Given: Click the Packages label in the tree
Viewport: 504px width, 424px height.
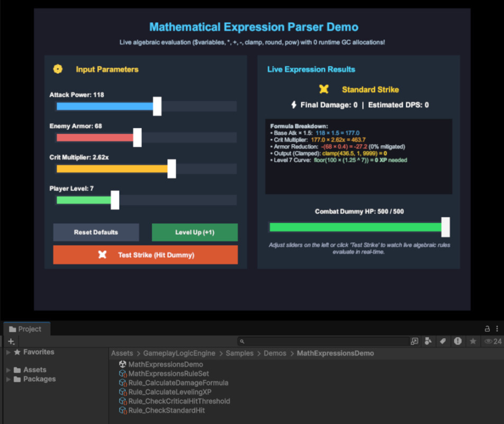Looking at the screenshot, I should pyautogui.click(x=40, y=379).
